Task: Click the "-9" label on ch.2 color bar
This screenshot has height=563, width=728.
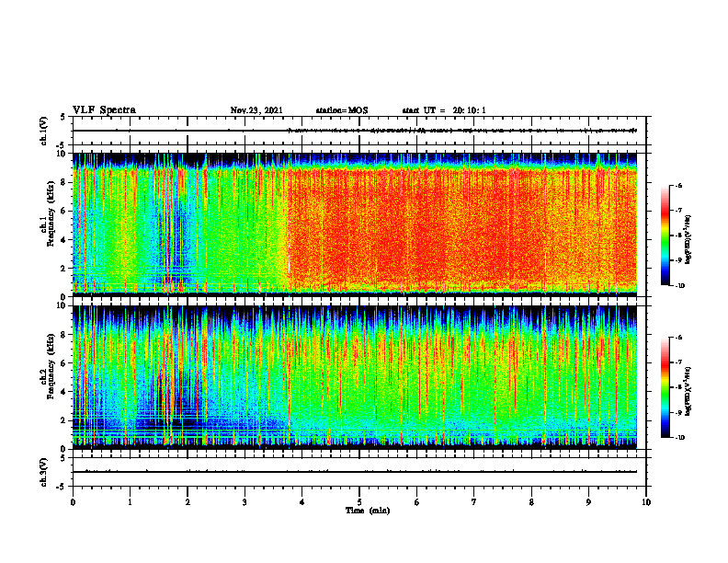Action: (x=678, y=412)
